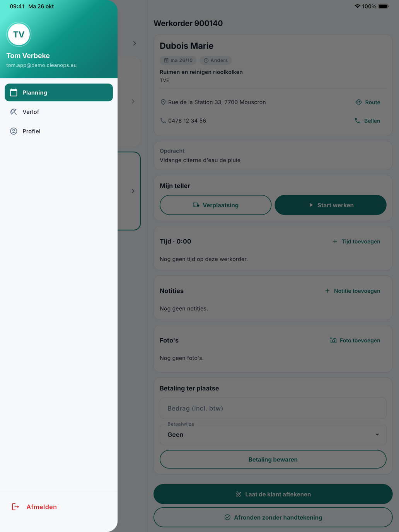Click the phone number 0478 12 34 56

click(187, 121)
